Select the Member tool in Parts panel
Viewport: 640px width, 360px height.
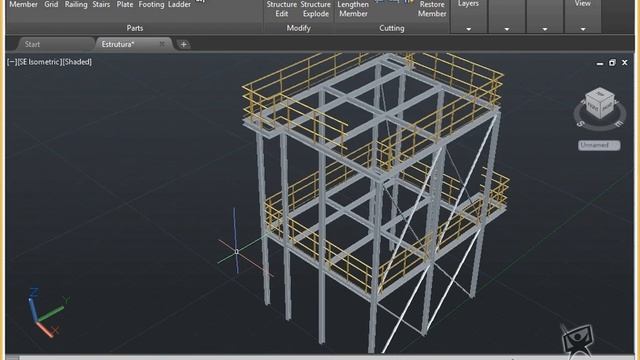point(23,5)
